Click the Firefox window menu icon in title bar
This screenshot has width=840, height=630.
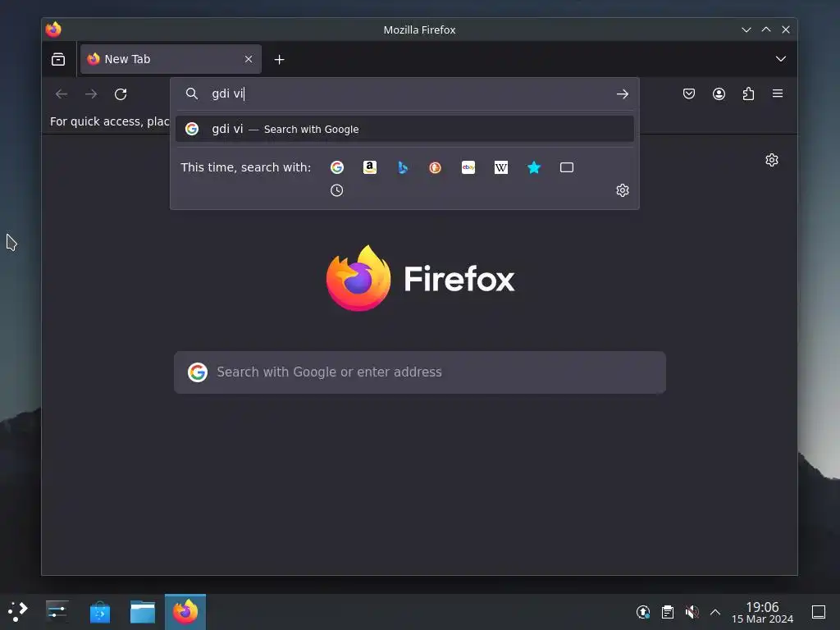(x=53, y=30)
